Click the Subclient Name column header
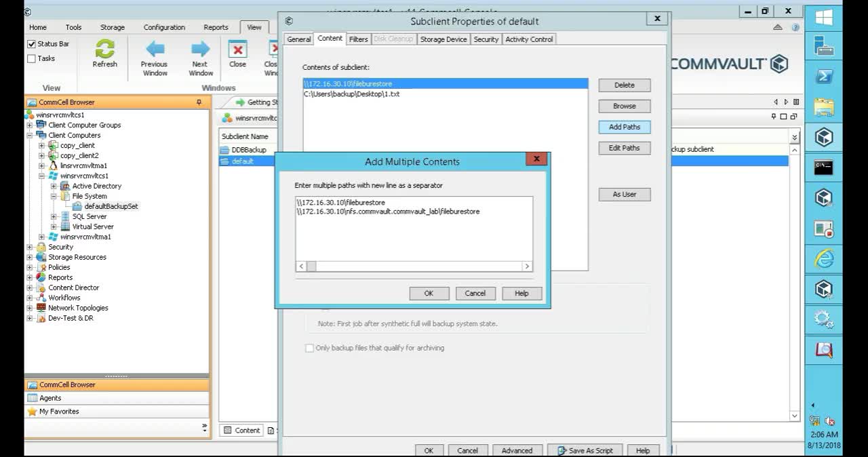The image size is (868, 457). (x=245, y=136)
